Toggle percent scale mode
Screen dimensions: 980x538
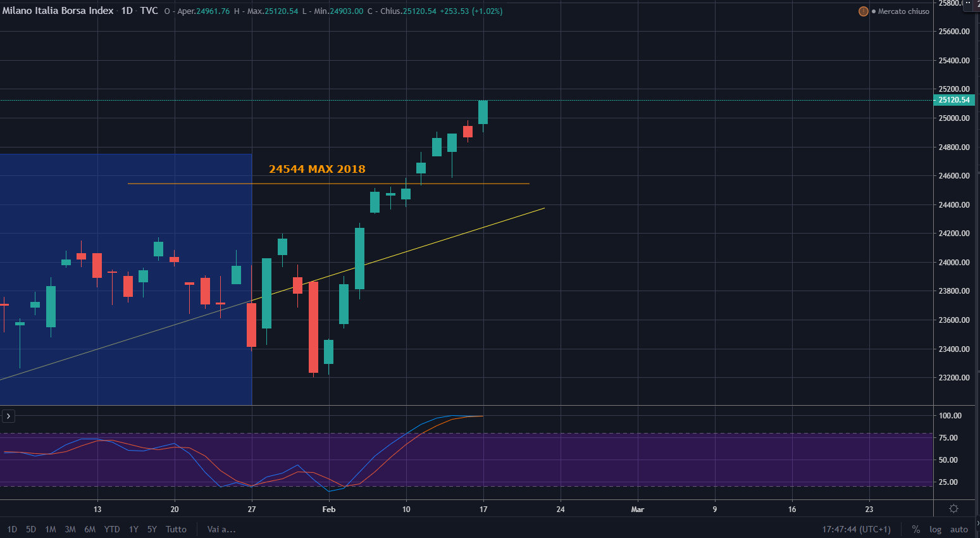[x=915, y=529]
